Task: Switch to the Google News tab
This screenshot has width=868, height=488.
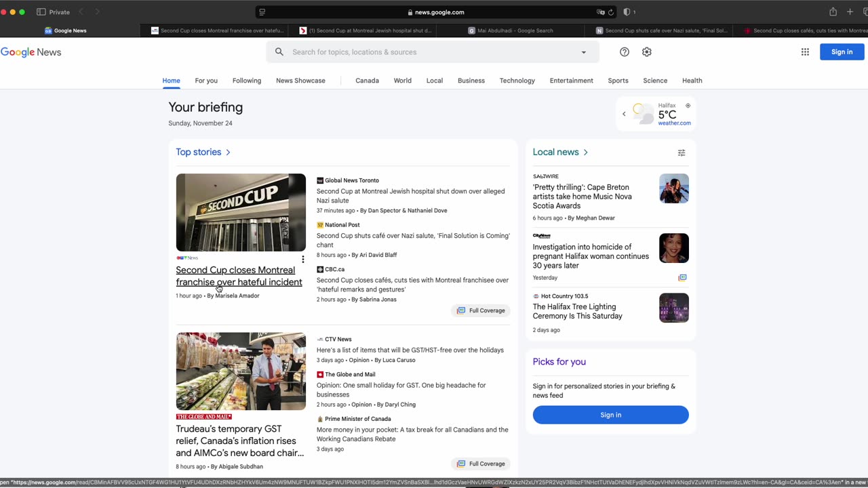Action: [x=70, y=30]
